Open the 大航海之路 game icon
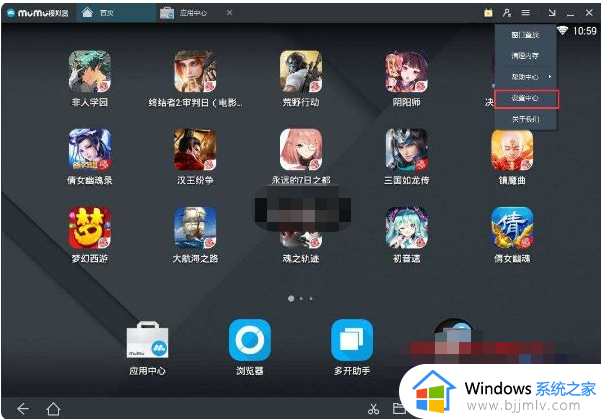 (x=195, y=228)
